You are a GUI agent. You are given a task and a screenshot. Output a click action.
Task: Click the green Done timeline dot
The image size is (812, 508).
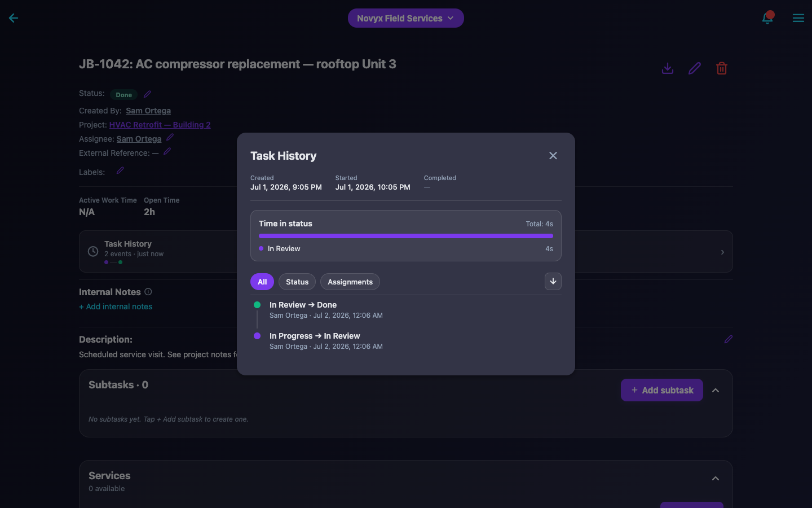pos(257,305)
